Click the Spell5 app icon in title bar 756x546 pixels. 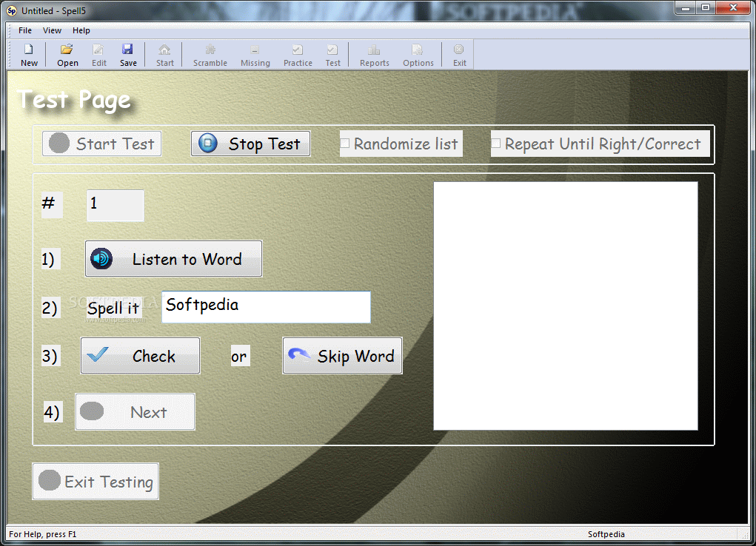pos(12,10)
